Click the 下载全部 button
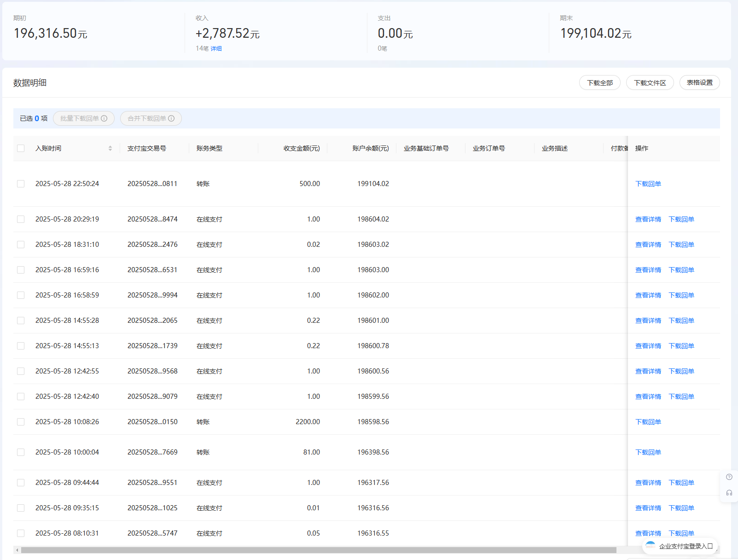The image size is (738, 560). (x=600, y=83)
